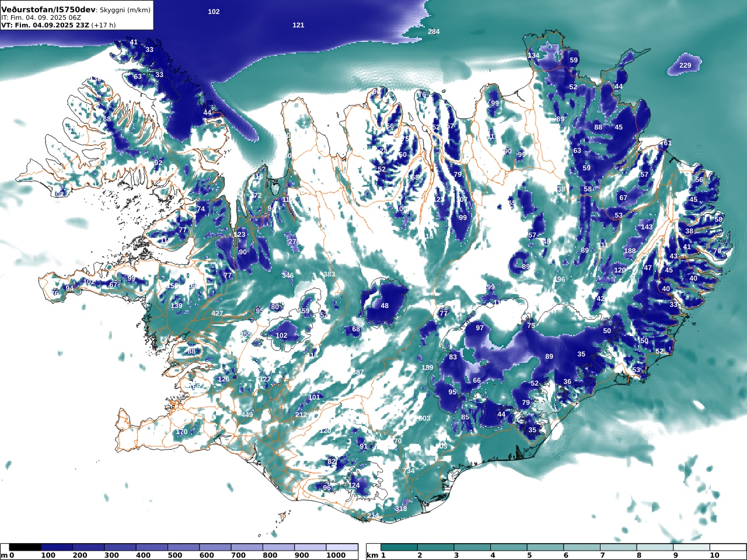Click the metre legend swatch between 900 and 1000
Image resolution: width=747 pixels, height=560 pixels.
[x=310, y=547]
